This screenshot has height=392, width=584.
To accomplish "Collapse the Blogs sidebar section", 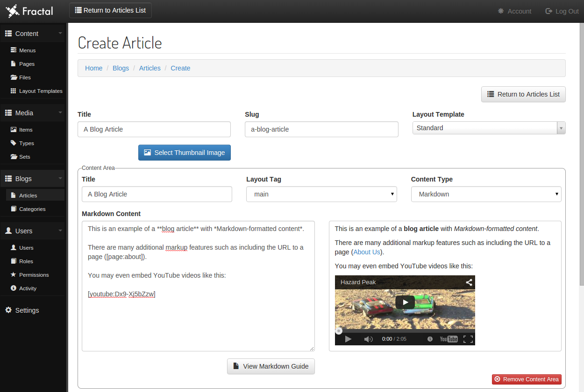I will tap(60, 178).
